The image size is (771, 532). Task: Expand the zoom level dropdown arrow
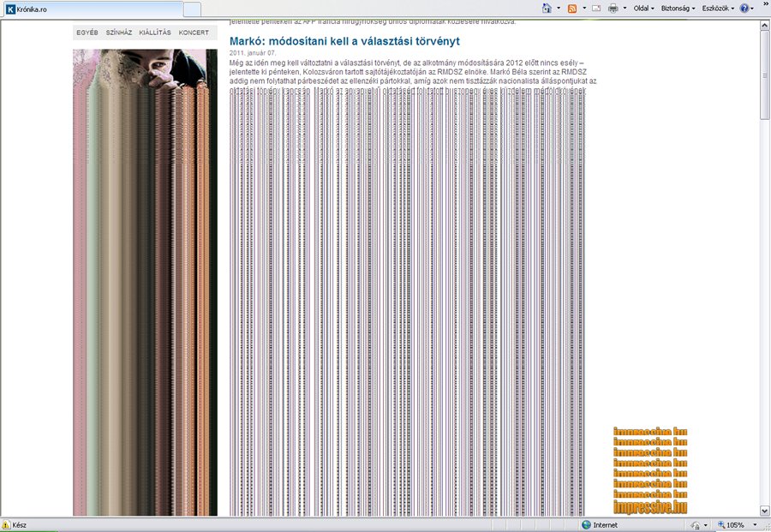tap(755, 525)
